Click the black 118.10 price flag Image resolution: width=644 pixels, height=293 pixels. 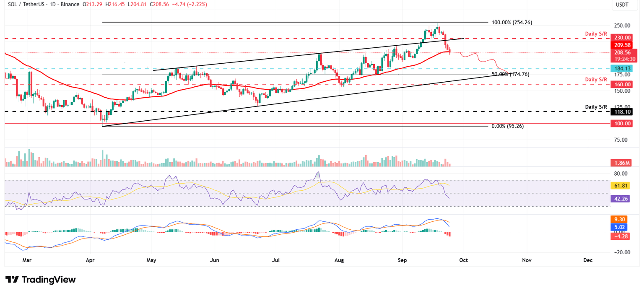[622, 112]
